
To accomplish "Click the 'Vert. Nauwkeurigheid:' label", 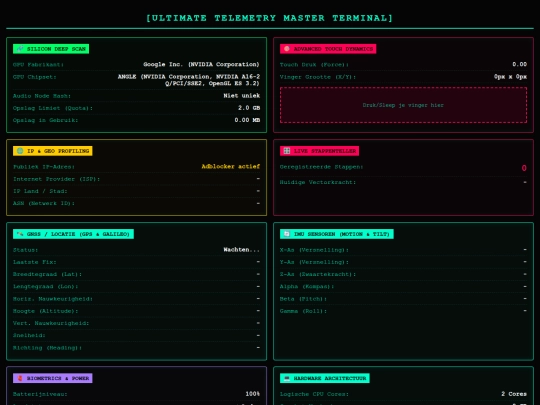I will point(51,323).
